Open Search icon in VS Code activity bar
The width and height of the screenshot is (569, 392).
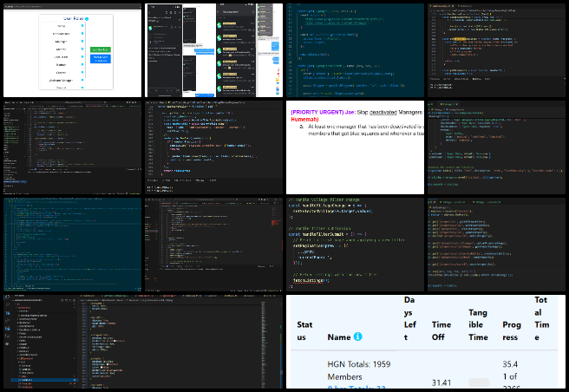(7, 305)
